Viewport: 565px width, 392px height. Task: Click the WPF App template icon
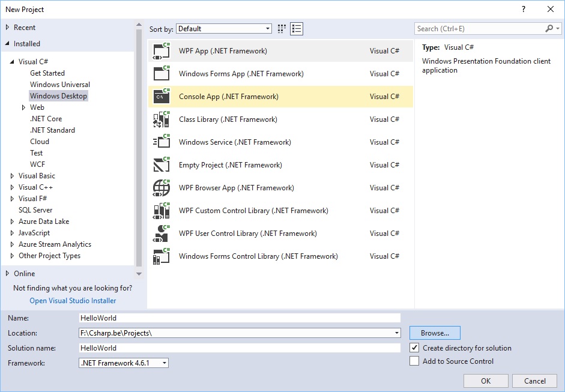pos(162,51)
